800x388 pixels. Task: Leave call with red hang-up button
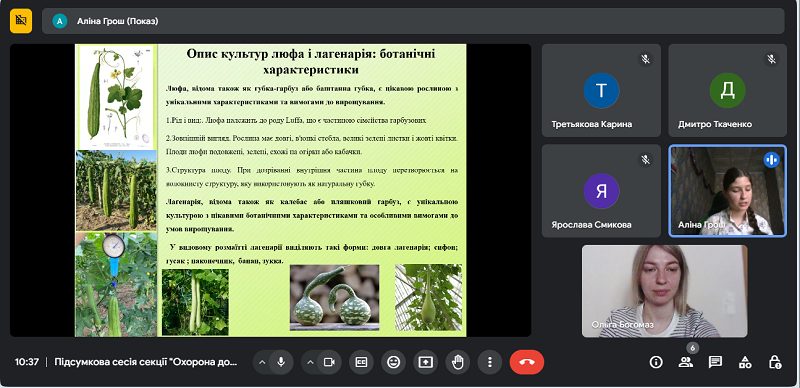(x=527, y=362)
